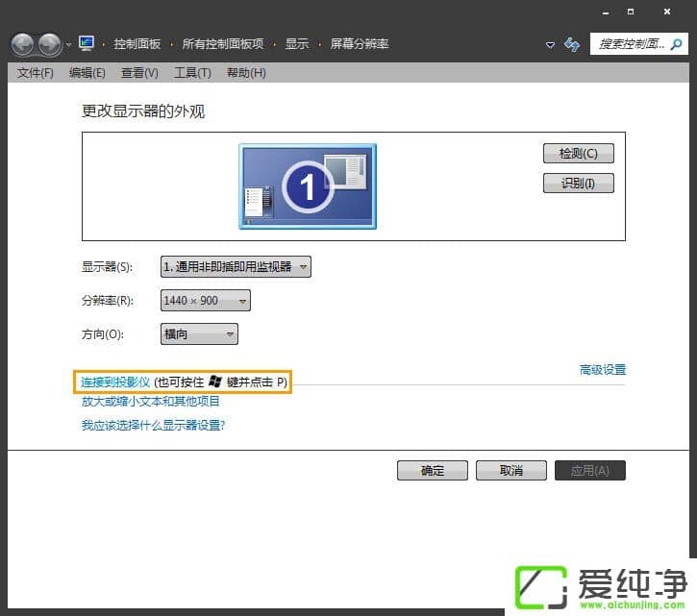
Task: Open the 显示器(S) display dropdown
Action: pyautogui.click(x=236, y=267)
